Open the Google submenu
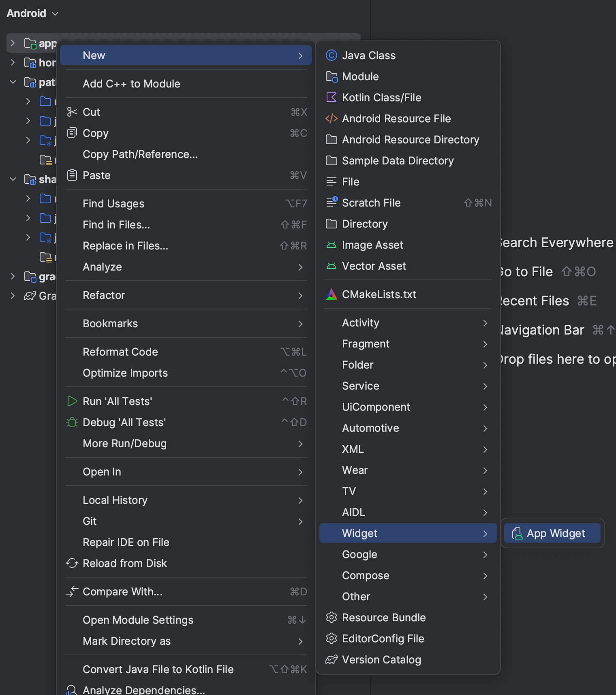The image size is (616, 695). [408, 554]
